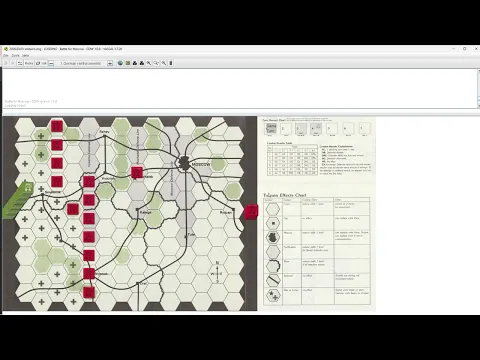
Task: Click turn box 6 on the turn track
Action: pyautogui.click(x=348, y=129)
